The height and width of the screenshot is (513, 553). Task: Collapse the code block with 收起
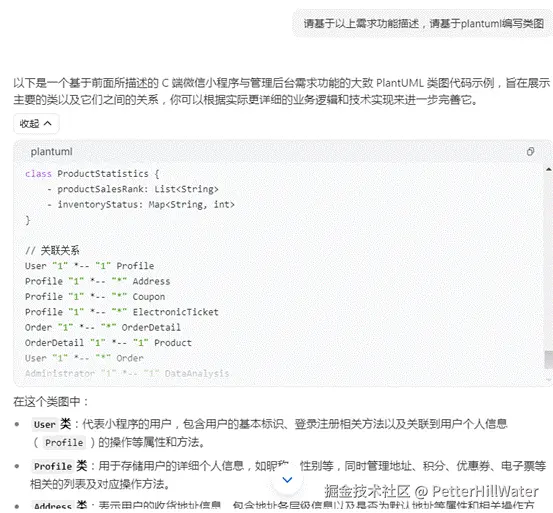[x=36, y=124]
